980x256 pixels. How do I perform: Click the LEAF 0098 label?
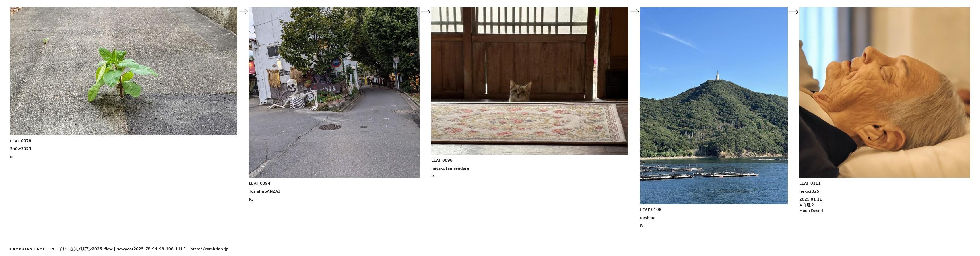pos(442,160)
